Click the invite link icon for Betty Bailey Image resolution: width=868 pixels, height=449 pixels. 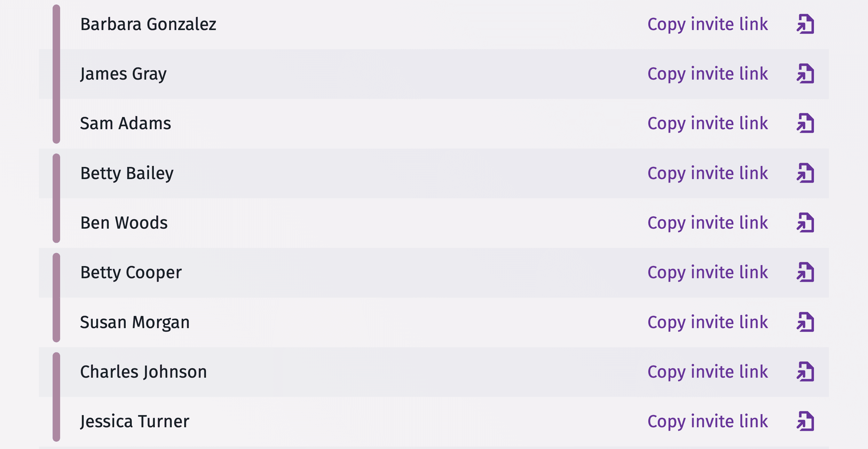coord(806,172)
